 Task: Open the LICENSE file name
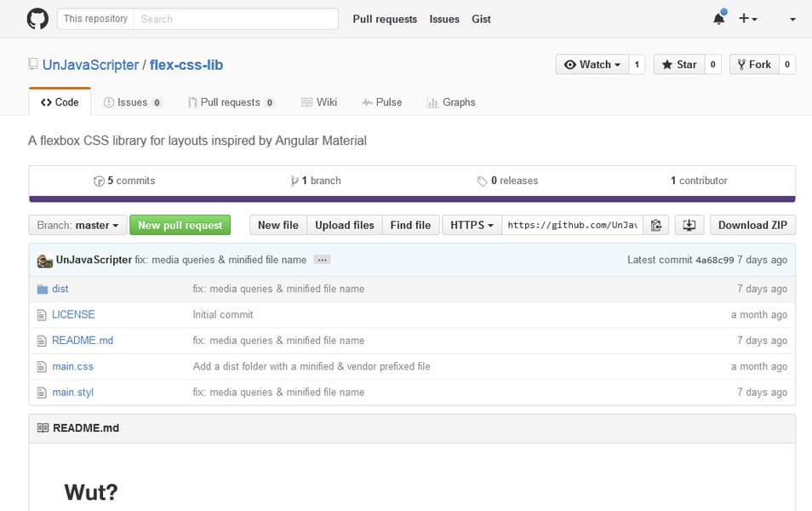tap(73, 314)
